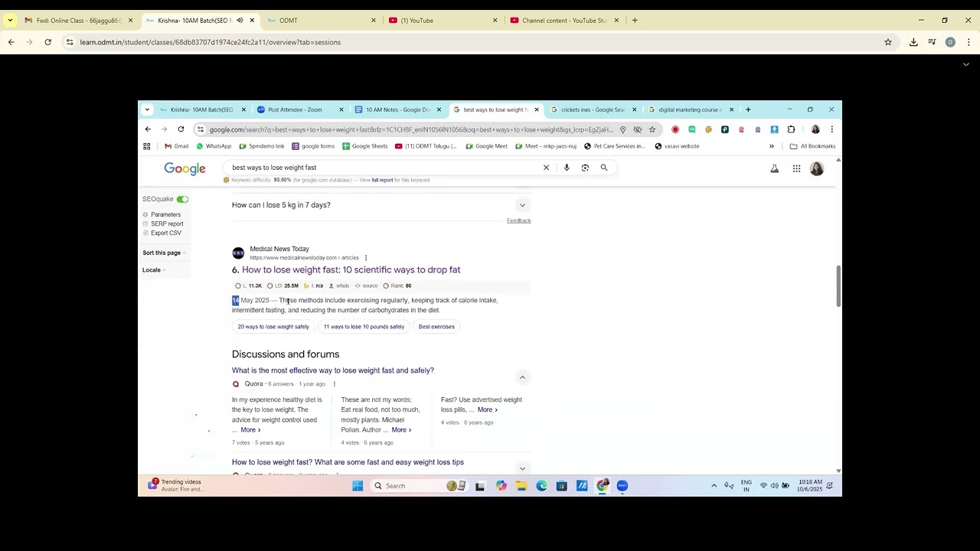Open SEOquake Parameters settings
Viewport: 980px width, 551px height.
[165, 215]
